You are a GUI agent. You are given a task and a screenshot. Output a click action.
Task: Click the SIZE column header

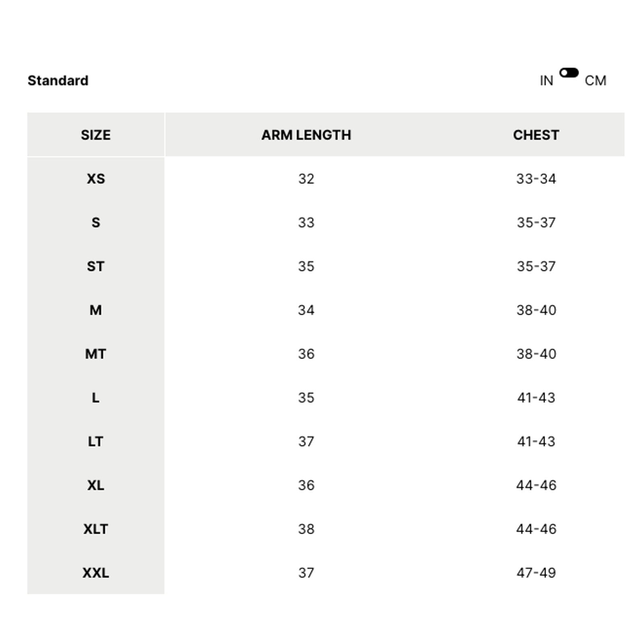[96, 135]
